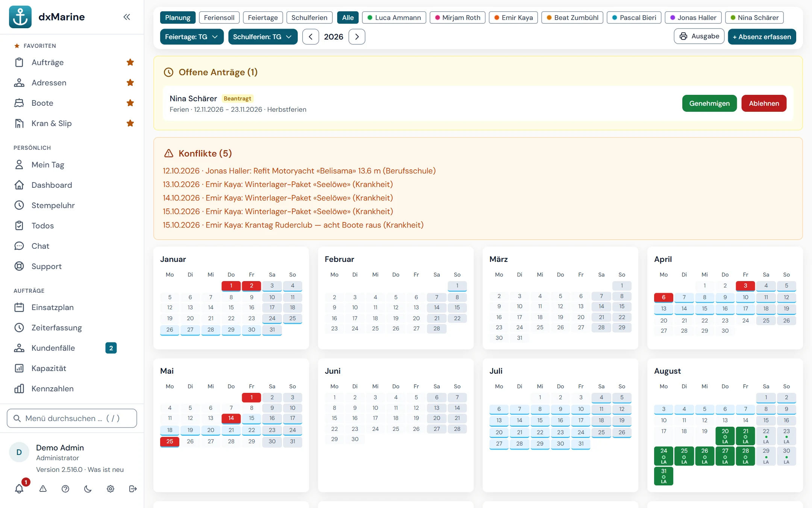The image size is (812, 508).
Task: Open warnings triangle icon in footer
Action: click(x=43, y=489)
